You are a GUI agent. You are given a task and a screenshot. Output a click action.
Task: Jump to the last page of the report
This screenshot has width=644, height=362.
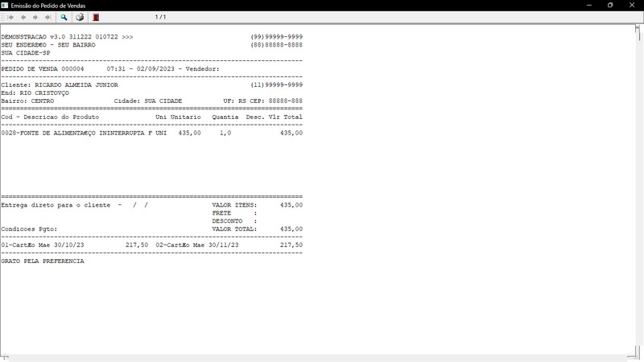click(47, 17)
